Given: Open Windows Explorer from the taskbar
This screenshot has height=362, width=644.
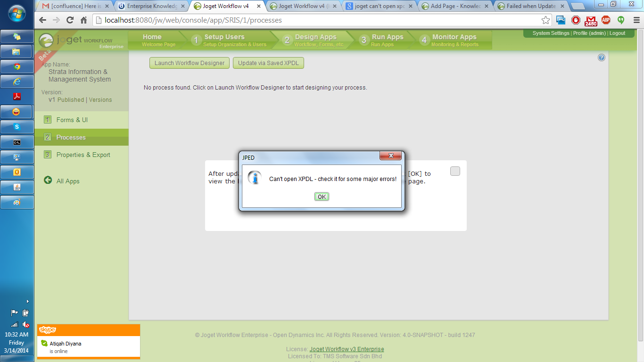Looking at the screenshot, I should coord(17,51).
